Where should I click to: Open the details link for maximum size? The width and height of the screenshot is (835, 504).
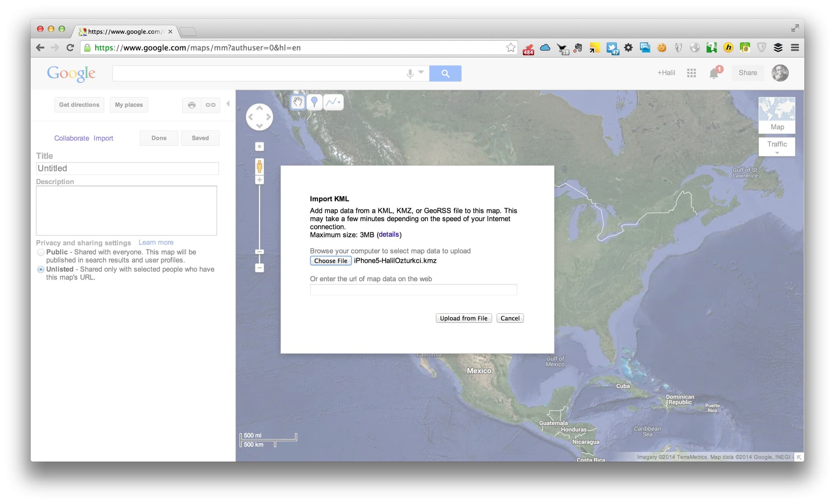(x=389, y=235)
